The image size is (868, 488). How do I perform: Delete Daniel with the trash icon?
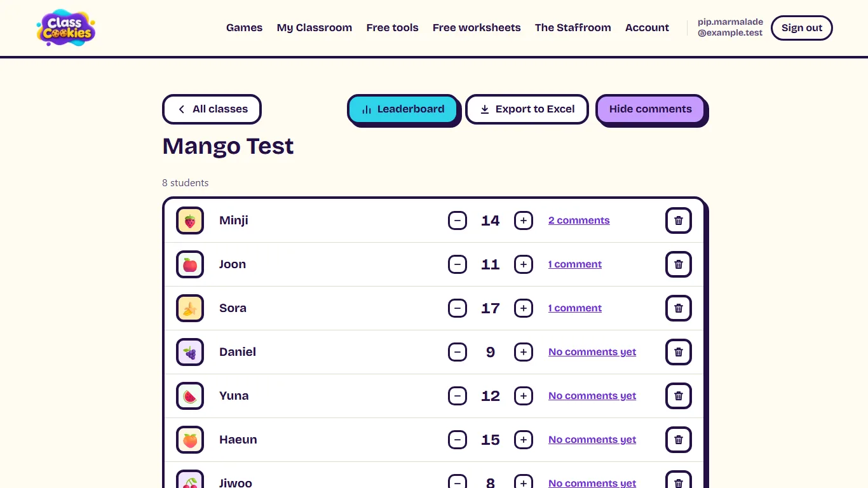point(679,352)
